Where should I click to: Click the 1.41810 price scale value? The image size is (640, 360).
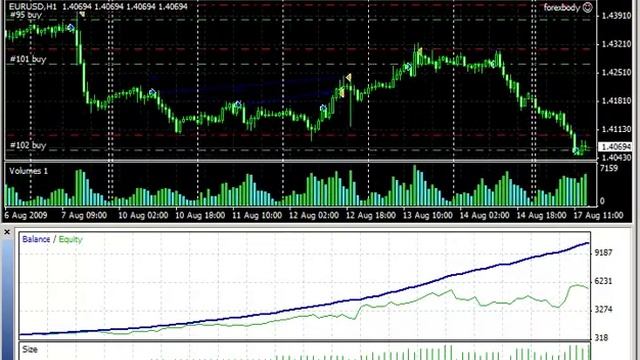pos(616,101)
